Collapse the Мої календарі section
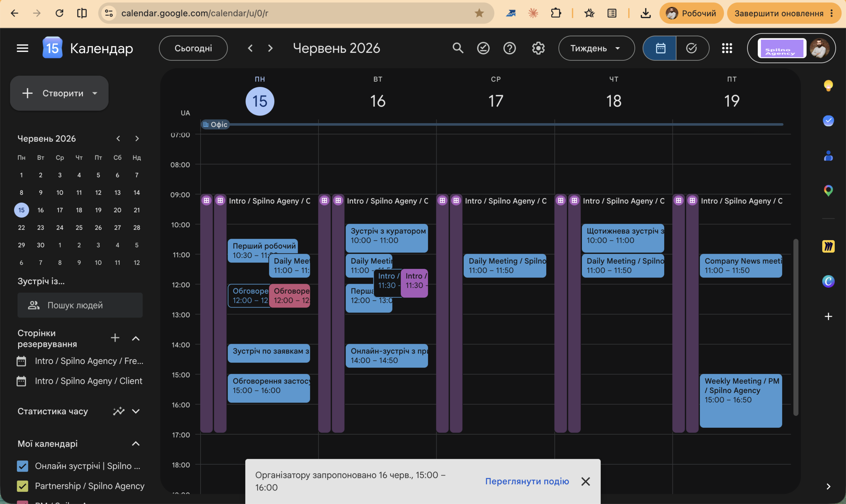The width and height of the screenshot is (846, 504). tap(135, 444)
